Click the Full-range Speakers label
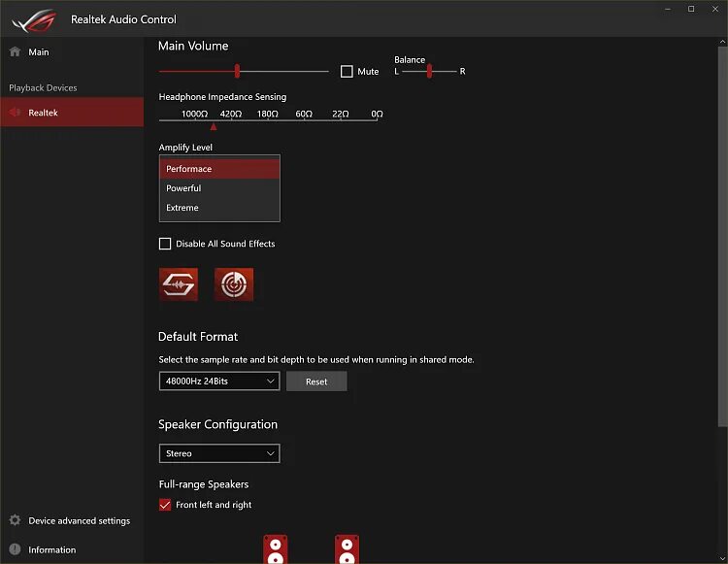Screen dimensions: 728x564 tap(204, 484)
